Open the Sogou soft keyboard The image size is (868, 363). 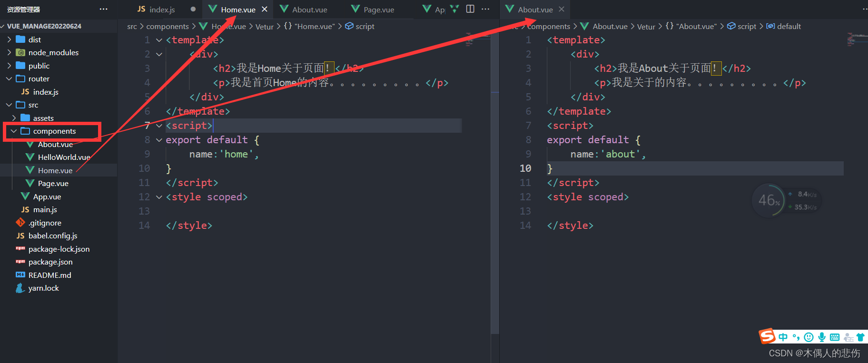835,337
